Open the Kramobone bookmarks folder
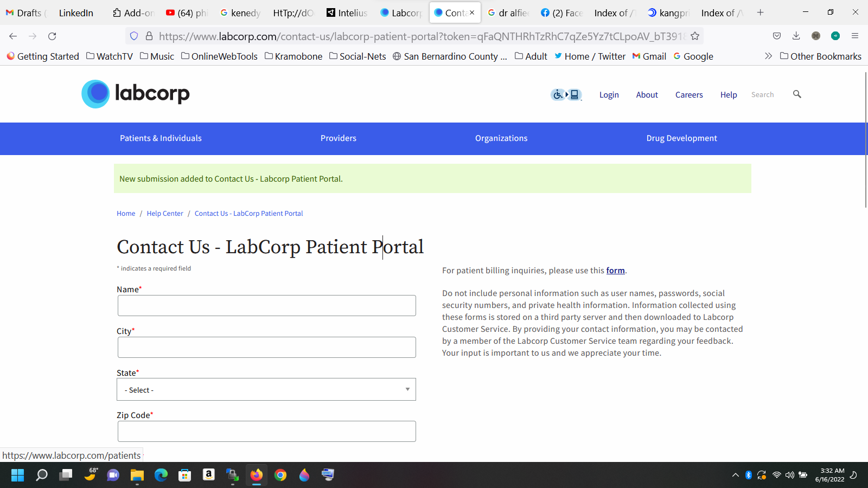This screenshot has width=868, height=488. click(x=293, y=56)
